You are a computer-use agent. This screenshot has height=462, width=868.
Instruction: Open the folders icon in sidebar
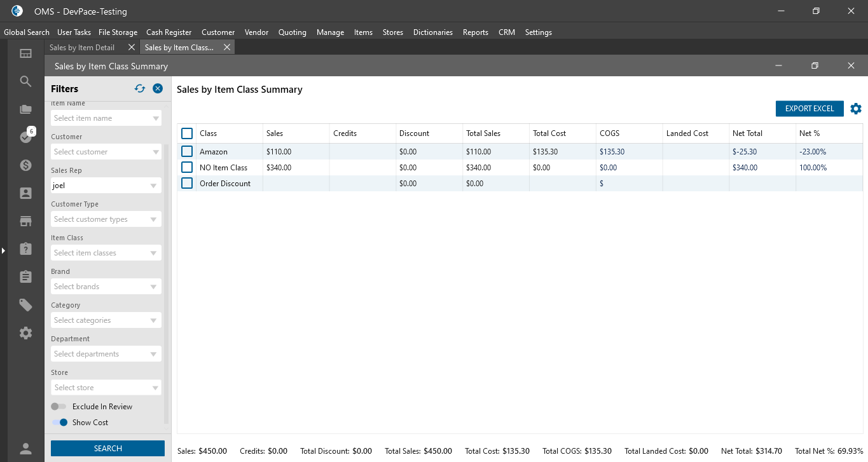25,109
